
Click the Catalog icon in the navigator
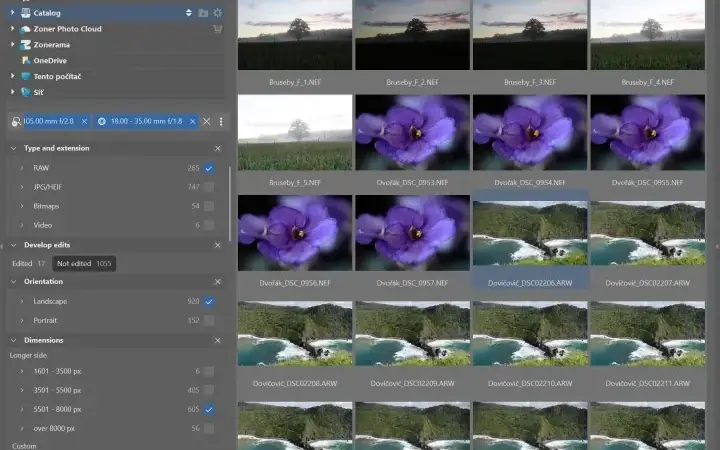click(x=26, y=13)
